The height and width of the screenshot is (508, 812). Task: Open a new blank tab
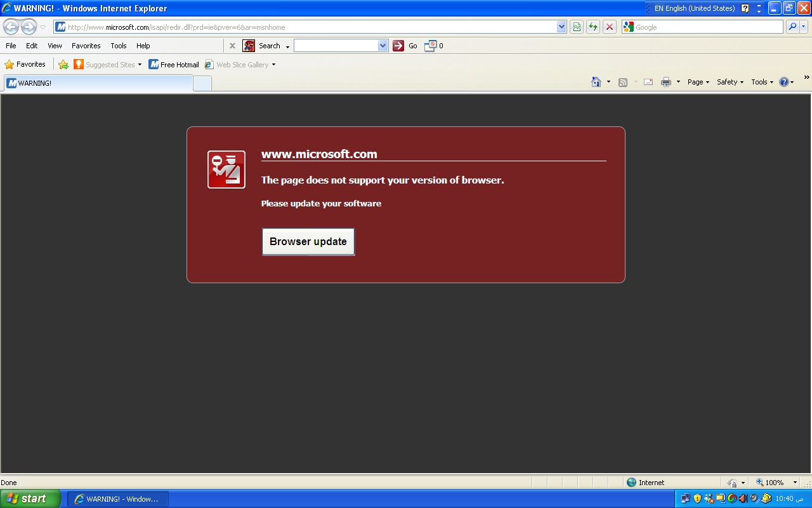tap(202, 83)
